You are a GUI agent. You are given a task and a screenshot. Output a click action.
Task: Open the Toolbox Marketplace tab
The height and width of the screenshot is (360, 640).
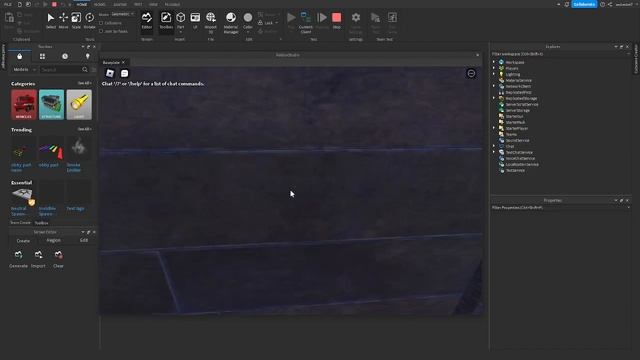(20, 56)
